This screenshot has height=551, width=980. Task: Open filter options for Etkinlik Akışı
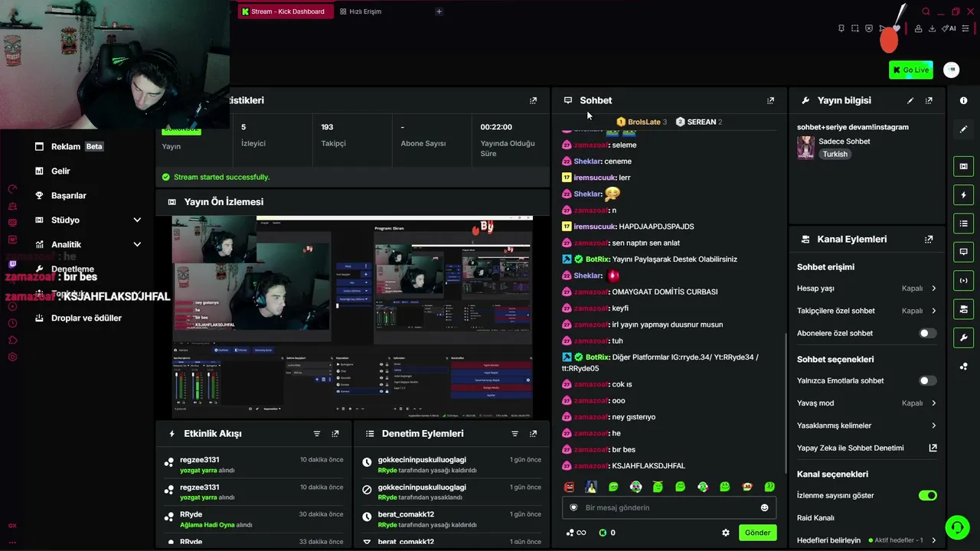coord(317,434)
